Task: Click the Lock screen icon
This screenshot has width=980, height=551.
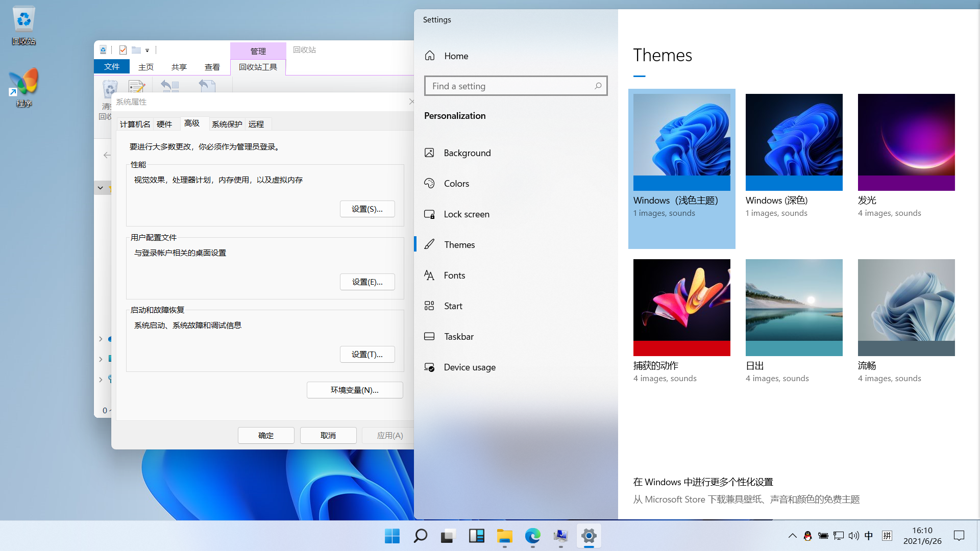Action: (x=429, y=214)
